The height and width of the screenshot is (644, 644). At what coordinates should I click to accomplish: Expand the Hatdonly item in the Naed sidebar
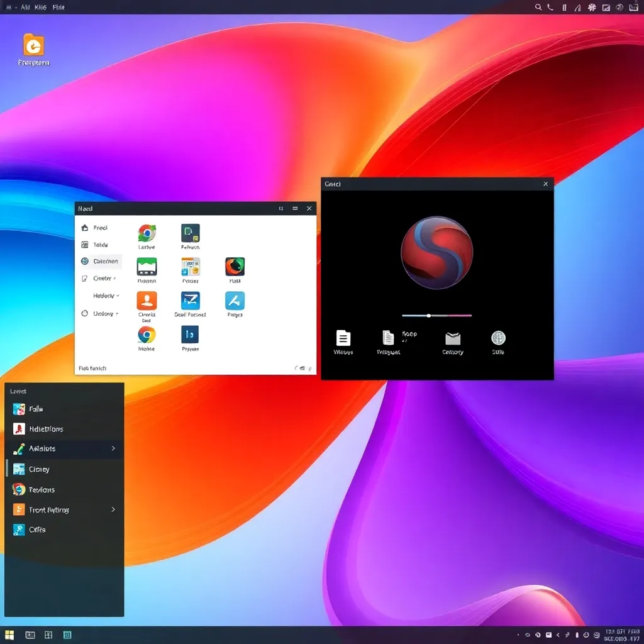[106, 296]
